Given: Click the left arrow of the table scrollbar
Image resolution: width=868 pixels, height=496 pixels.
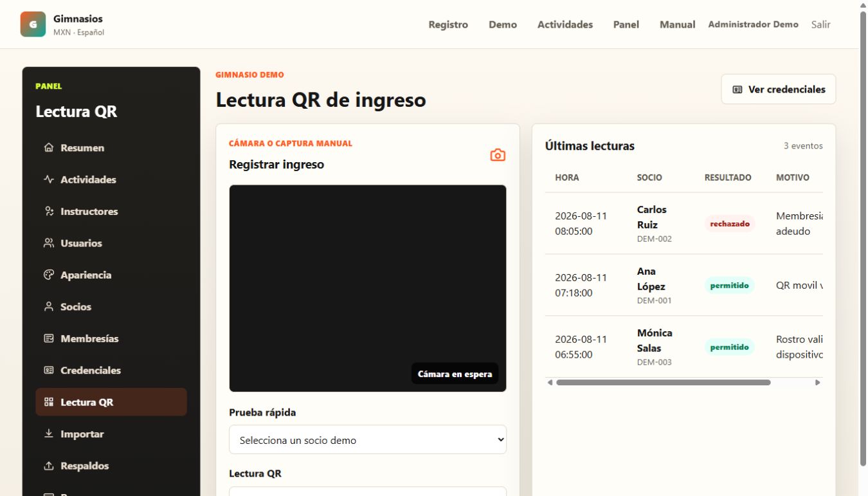Looking at the screenshot, I should pos(550,383).
